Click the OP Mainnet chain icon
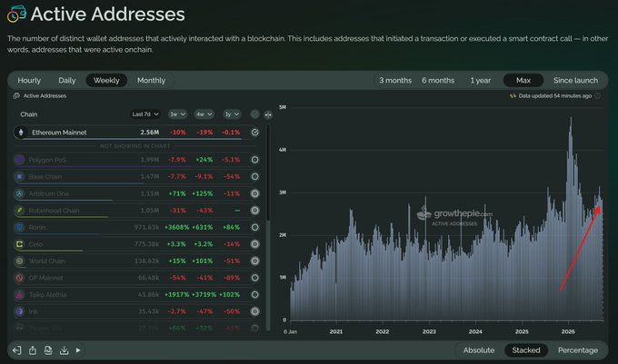618x364 pixels. 20,278
